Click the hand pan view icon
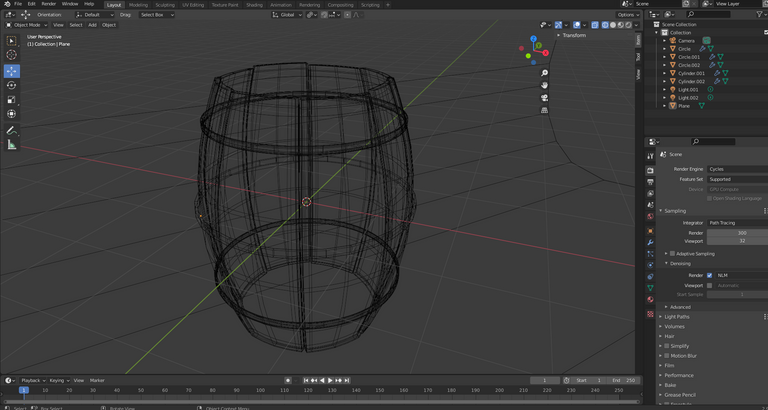 (x=545, y=85)
